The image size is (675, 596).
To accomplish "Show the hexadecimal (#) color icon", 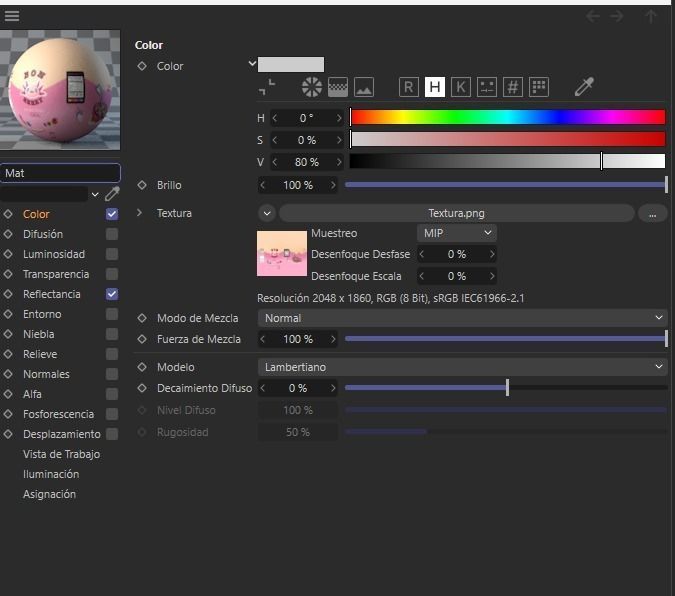I will point(513,87).
